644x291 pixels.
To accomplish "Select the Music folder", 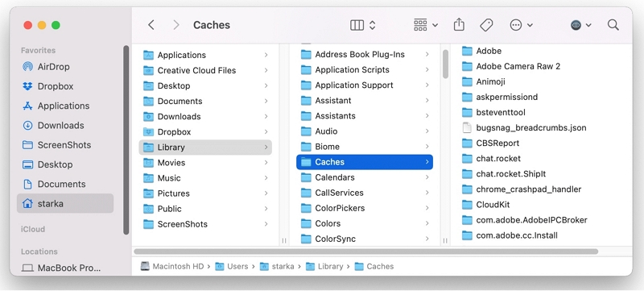I will 205,178.
